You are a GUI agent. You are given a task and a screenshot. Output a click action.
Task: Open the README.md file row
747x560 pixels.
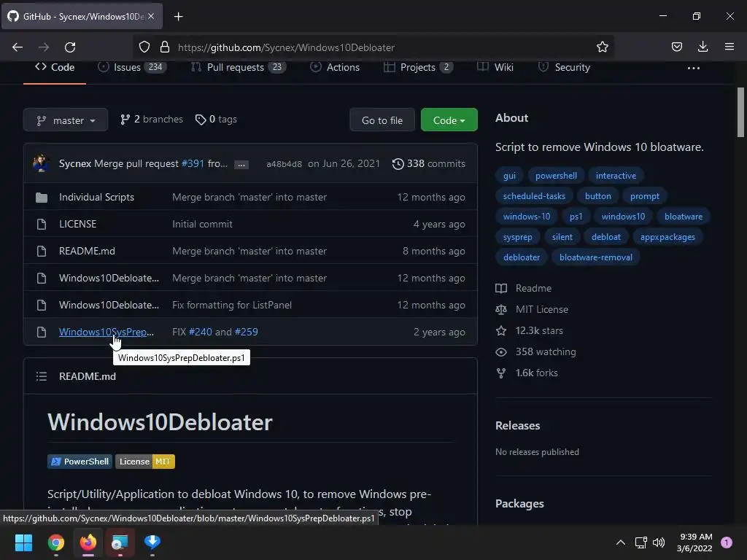tap(251, 251)
